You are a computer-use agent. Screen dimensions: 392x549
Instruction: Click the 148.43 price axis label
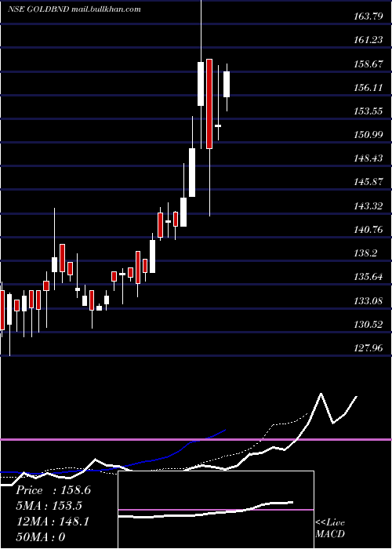tap(368, 158)
